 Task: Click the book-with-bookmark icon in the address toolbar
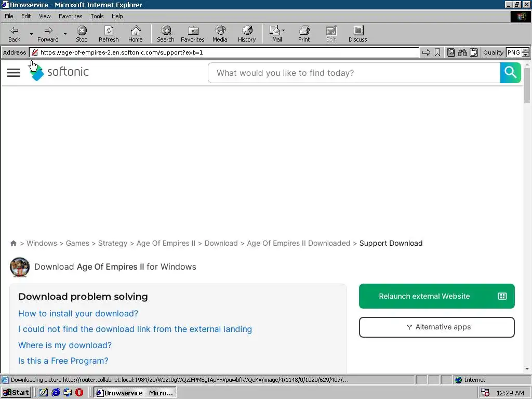[451, 52]
